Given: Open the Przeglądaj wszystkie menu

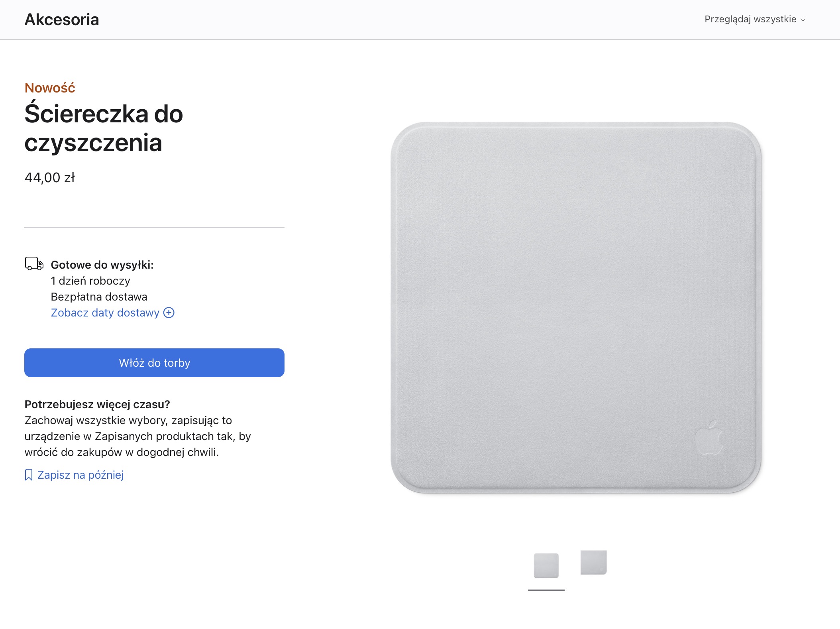Looking at the screenshot, I should point(755,19).
